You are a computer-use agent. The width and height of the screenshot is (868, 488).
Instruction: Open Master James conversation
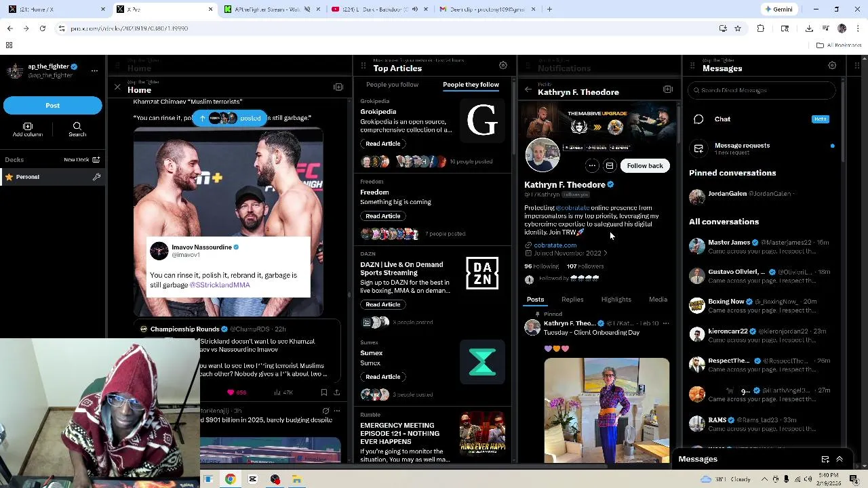(762, 246)
